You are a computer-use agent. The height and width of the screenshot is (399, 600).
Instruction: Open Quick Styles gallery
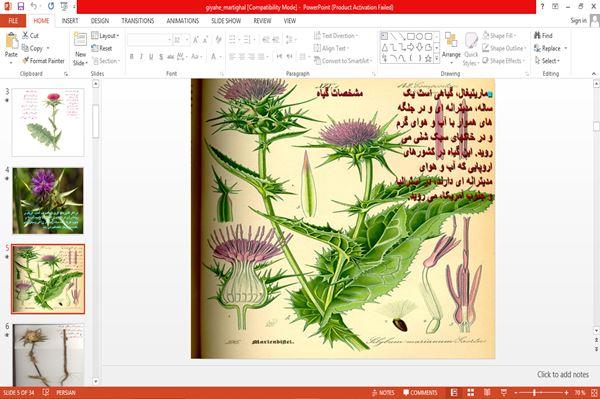471,49
